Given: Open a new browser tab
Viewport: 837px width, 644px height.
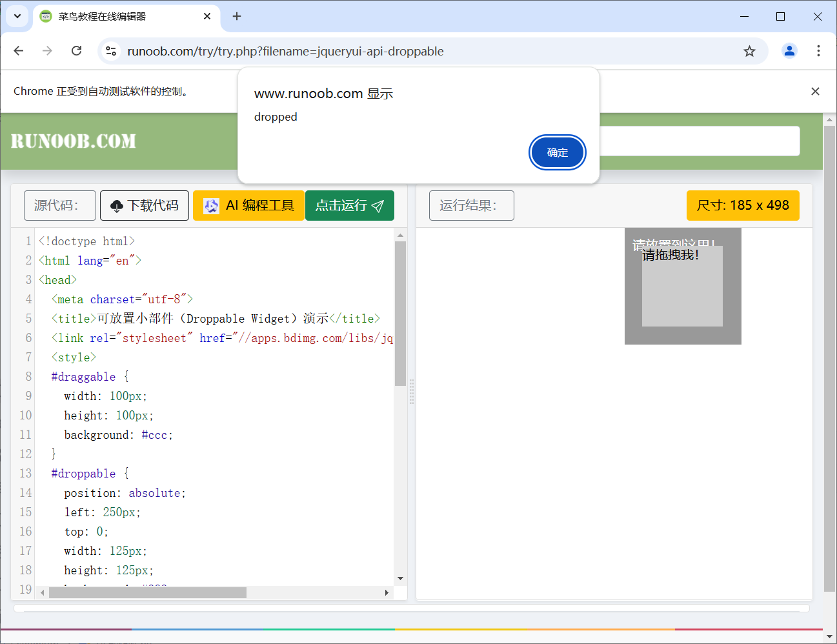Looking at the screenshot, I should tap(237, 16).
